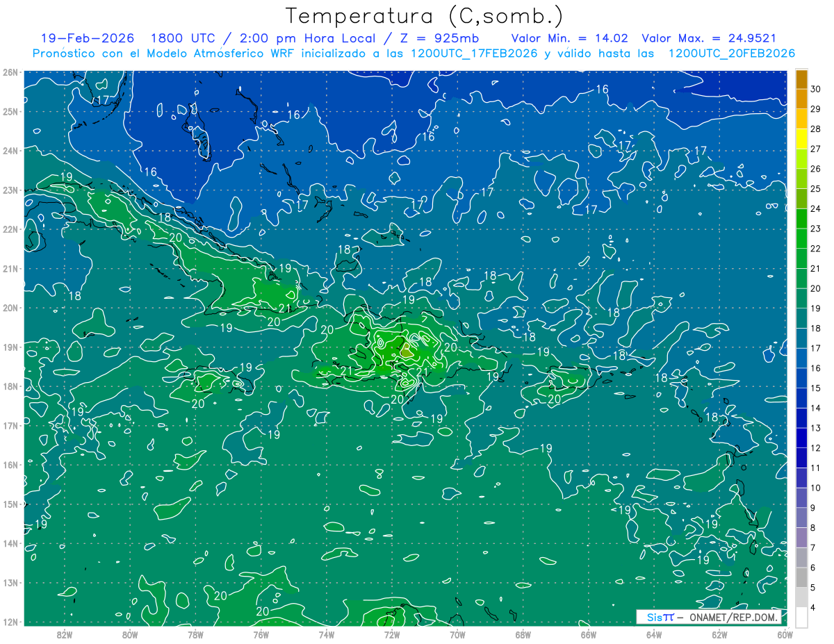Click the '1200UTC_20FEB2026' valid-until time
834x644 pixels.
point(732,53)
